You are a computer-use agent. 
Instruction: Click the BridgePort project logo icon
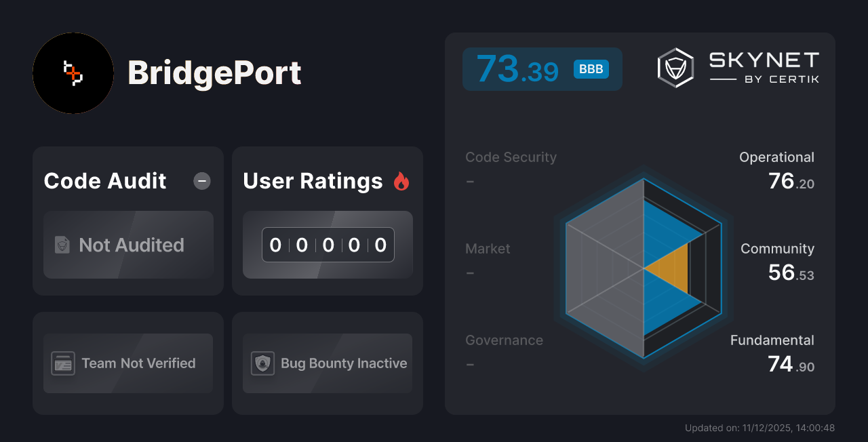(73, 73)
